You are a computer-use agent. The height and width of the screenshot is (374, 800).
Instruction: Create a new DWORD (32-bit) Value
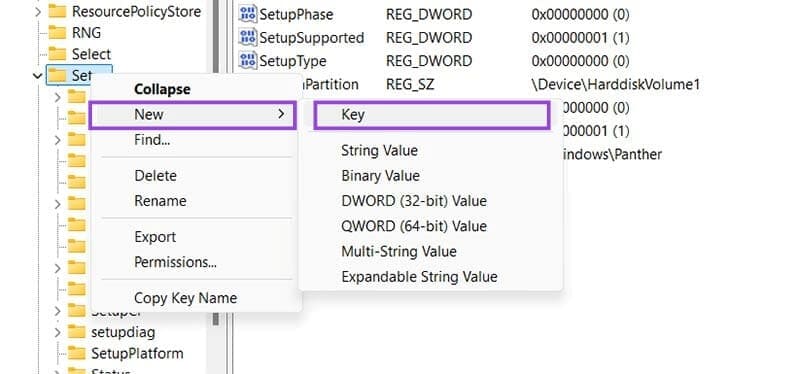tap(414, 201)
